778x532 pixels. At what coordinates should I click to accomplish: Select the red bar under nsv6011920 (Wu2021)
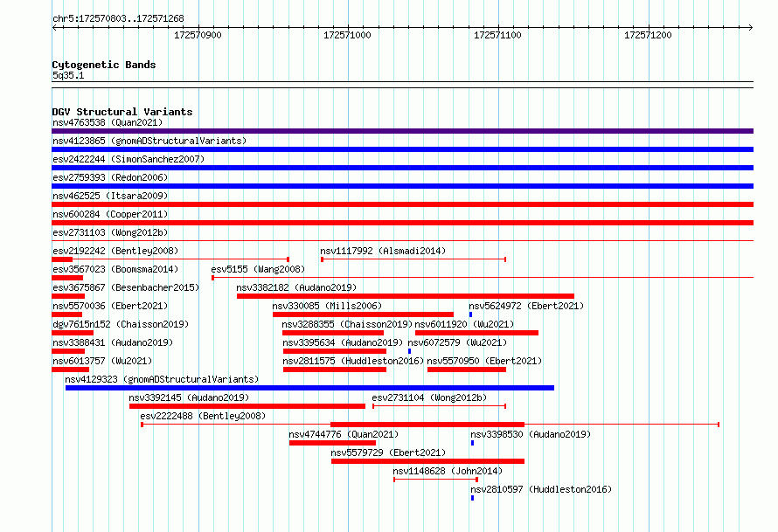(x=476, y=333)
